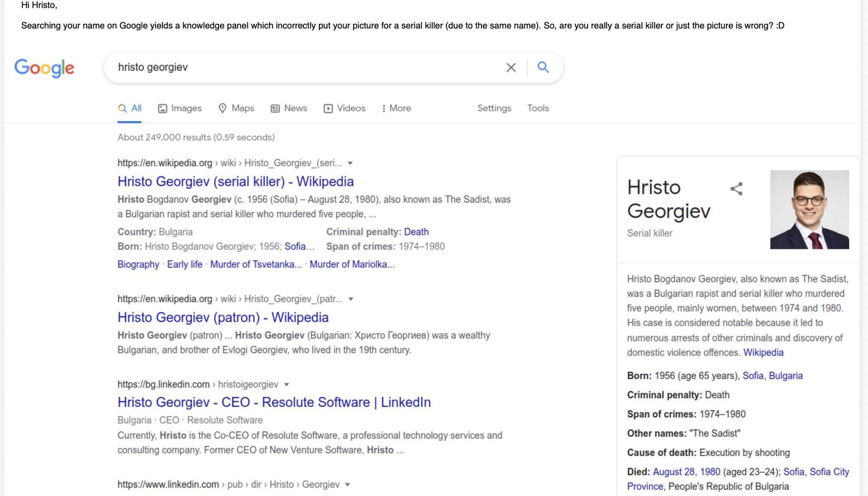The height and width of the screenshot is (496, 868).
Task: Switch to the Maps results tab
Action: click(x=236, y=108)
